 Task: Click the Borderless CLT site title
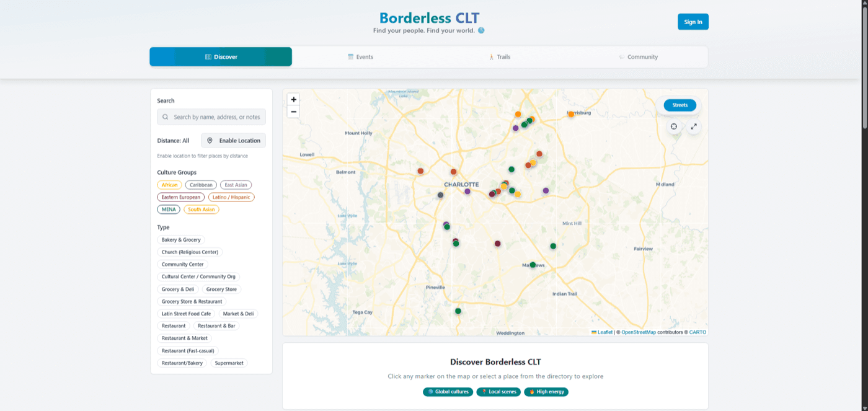429,18
